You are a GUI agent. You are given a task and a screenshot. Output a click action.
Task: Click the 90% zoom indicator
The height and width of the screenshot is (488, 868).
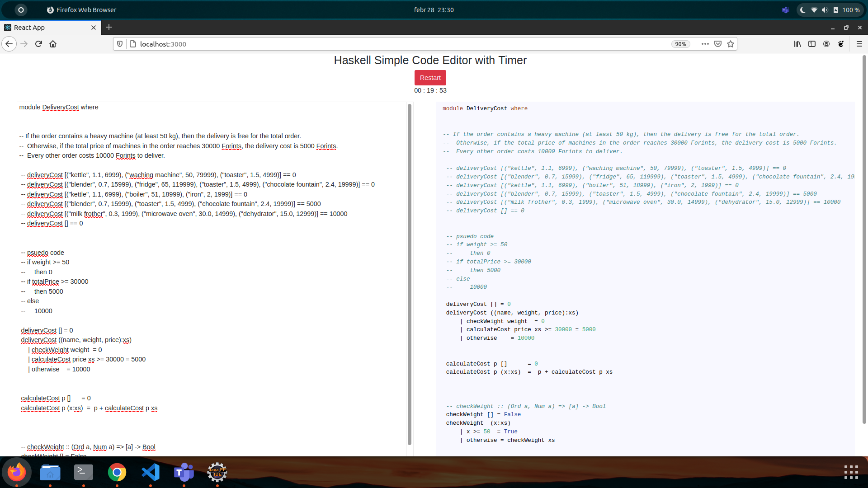point(680,44)
